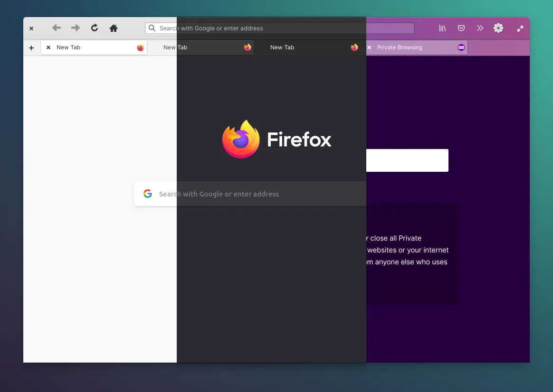553x392 pixels.
Task: Select the leftmost New Tab
Action: click(69, 47)
